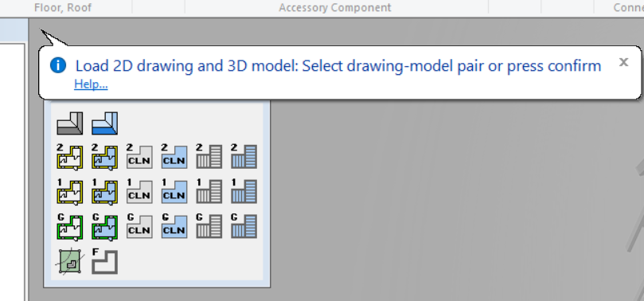Image resolution: width=644 pixels, height=301 pixels.
Task: Load 2nd floor plan with blue fill
Action: (105, 156)
